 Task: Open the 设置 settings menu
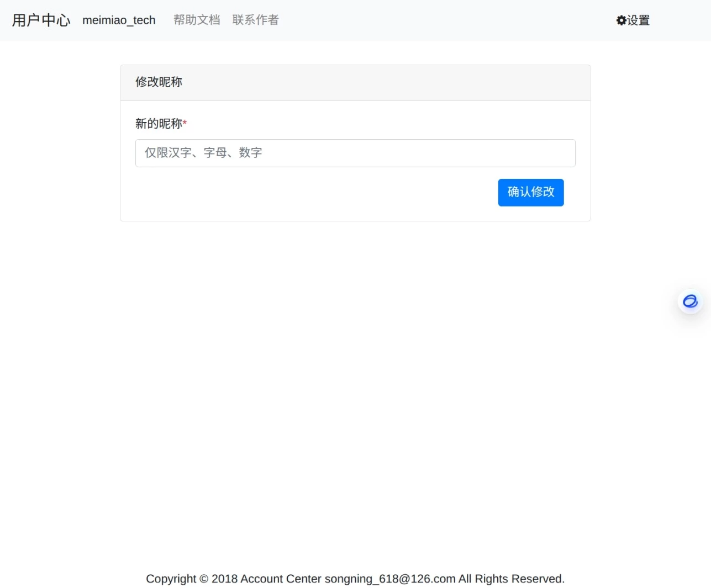[x=633, y=20]
